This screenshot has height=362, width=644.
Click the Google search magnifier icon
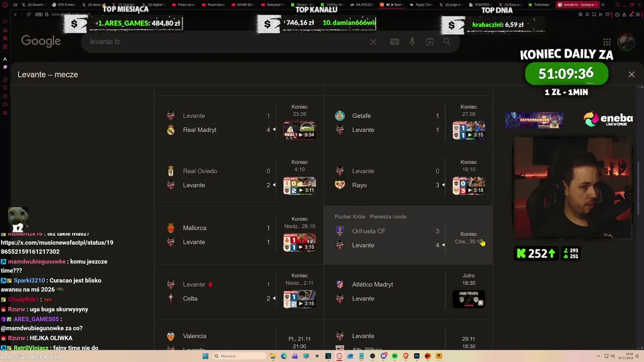point(447,42)
